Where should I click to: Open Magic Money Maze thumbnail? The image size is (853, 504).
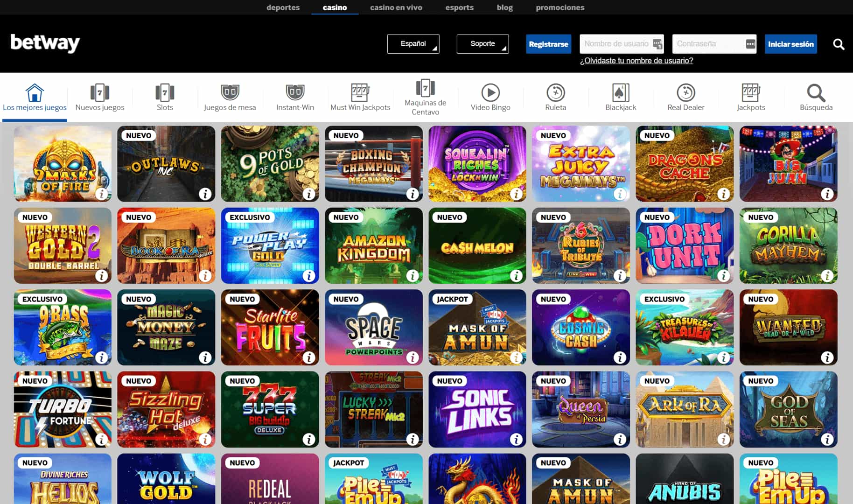[166, 327]
